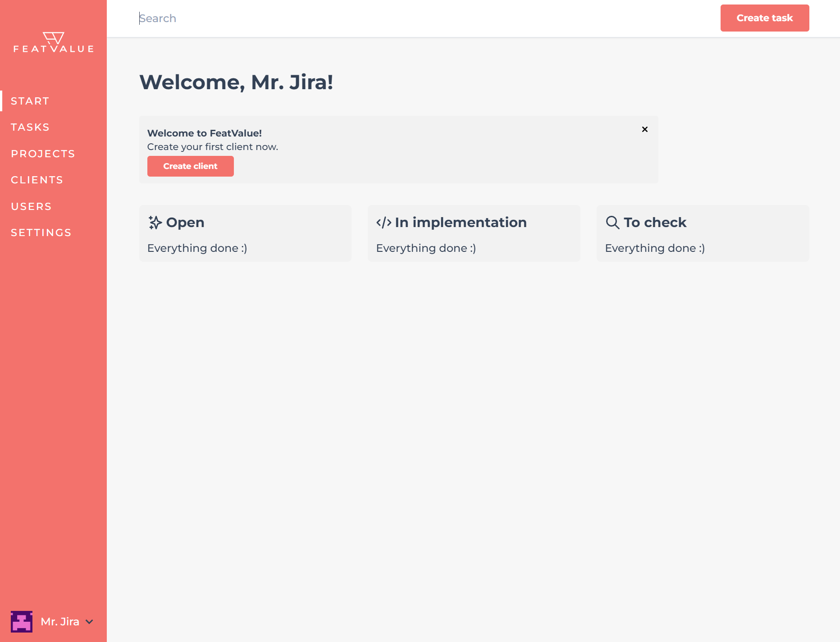This screenshot has height=642, width=840.
Task: Click the magnifier icon beside To check
Action: point(612,223)
